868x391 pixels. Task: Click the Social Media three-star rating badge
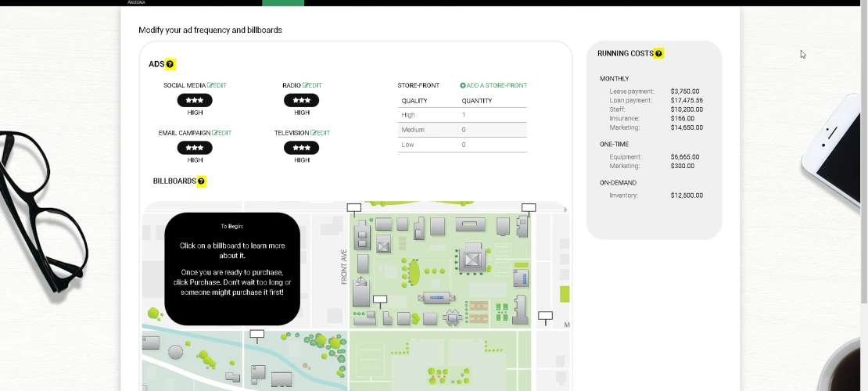click(x=195, y=100)
